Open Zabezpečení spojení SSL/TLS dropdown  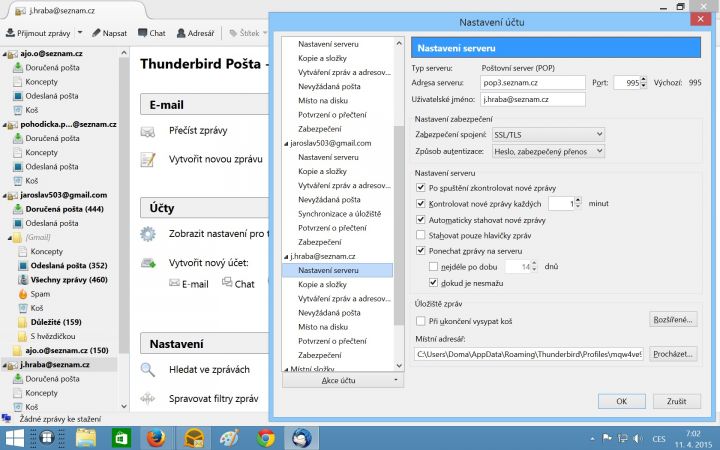(x=548, y=135)
